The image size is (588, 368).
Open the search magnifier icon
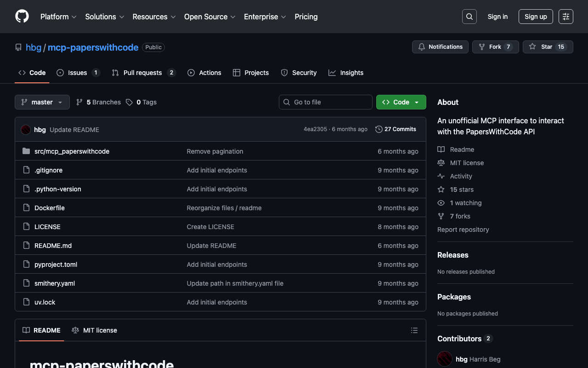(469, 17)
